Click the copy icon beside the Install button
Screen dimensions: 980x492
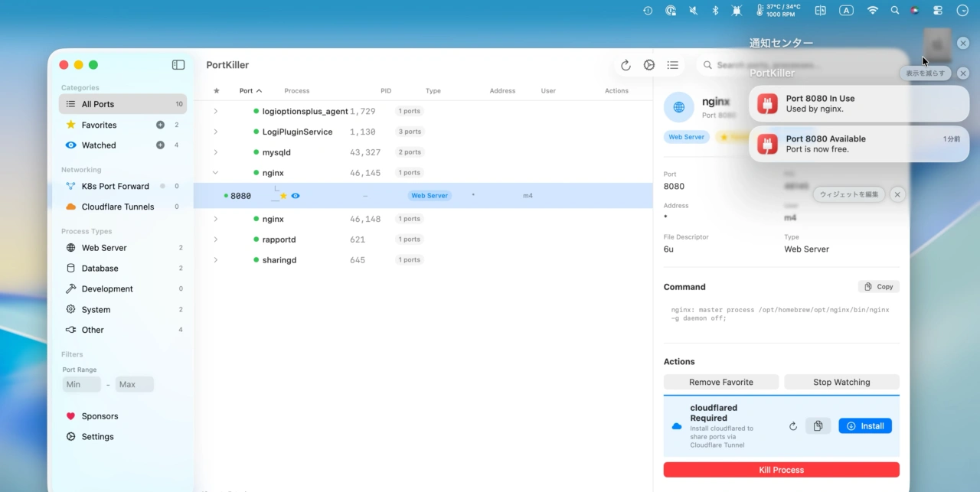click(x=818, y=426)
